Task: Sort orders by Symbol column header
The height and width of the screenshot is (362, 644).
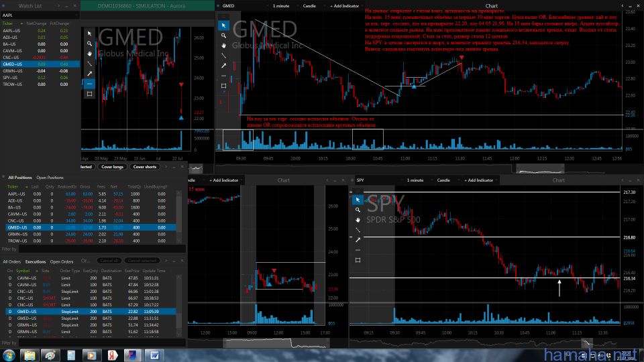Action: pyautogui.click(x=23, y=271)
